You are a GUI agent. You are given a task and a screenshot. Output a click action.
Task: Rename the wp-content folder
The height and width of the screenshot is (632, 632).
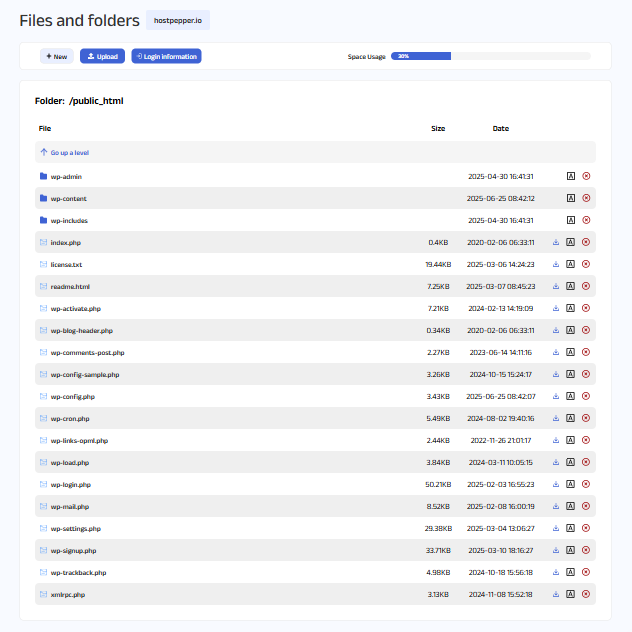click(x=570, y=198)
